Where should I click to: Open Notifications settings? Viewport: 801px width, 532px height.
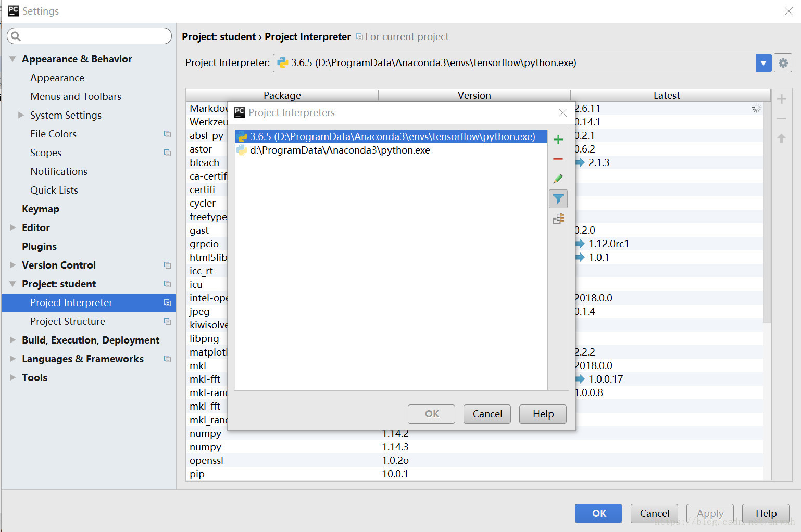(x=59, y=171)
